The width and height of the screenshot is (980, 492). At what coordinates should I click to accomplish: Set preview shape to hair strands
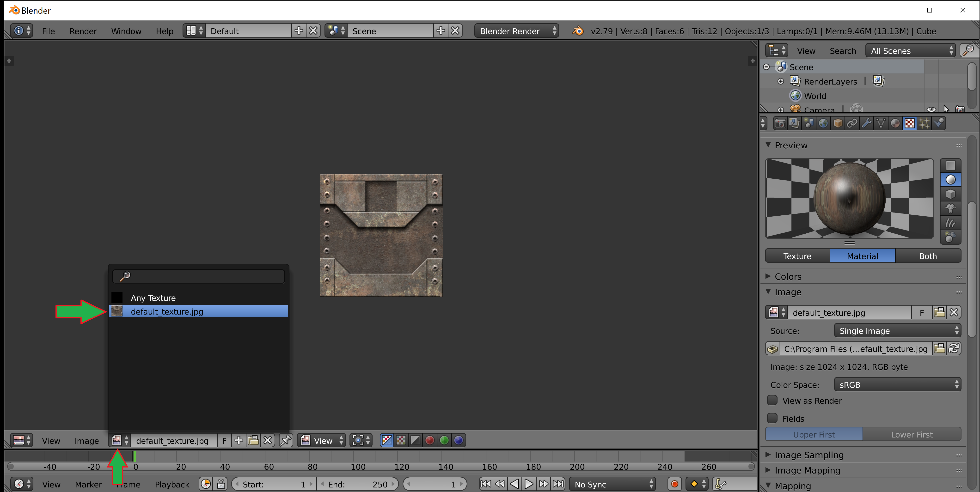[950, 223]
